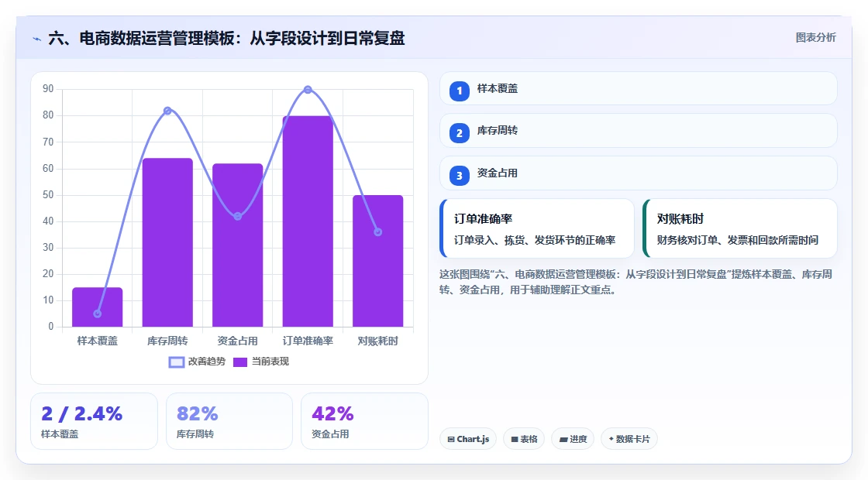The width and height of the screenshot is (868, 480).
Task: Click the 库存周转 x-axis label
Action: coord(167,341)
